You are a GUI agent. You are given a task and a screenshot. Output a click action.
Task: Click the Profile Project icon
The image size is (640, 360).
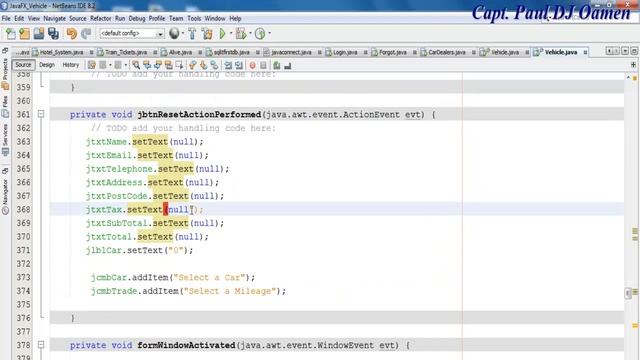click(x=260, y=33)
